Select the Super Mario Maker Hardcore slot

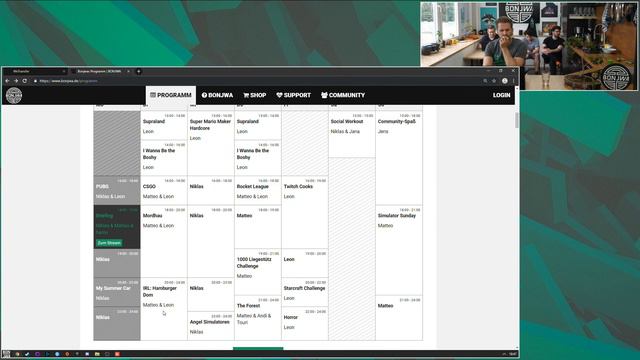[x=211, y=143]
